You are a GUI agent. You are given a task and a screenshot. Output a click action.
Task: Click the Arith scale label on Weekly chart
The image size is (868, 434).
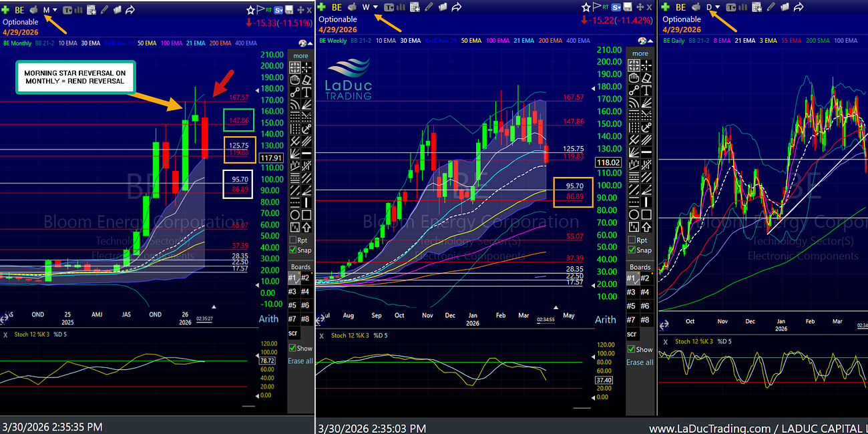click(606, 319)
